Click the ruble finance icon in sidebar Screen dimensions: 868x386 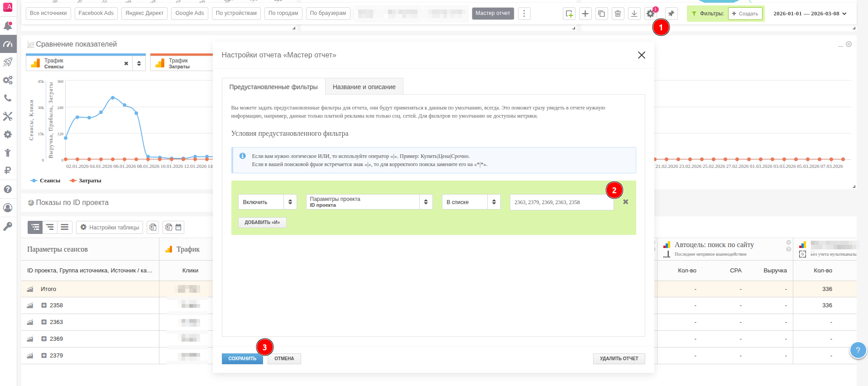[x=8, y=171]
